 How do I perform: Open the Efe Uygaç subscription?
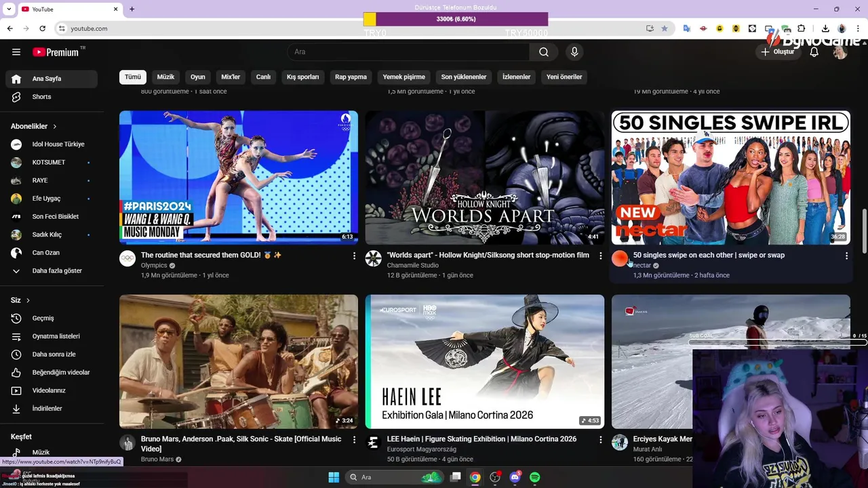pos(52,199)
